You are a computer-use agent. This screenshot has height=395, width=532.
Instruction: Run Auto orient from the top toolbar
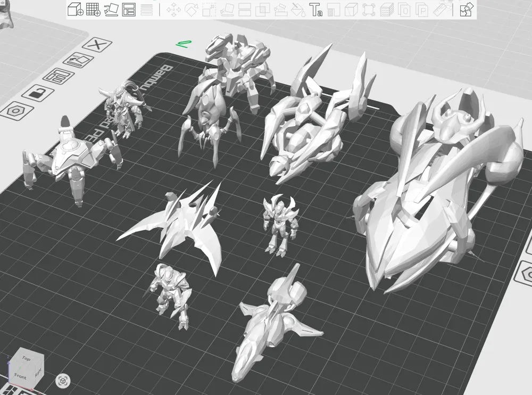coord(111,10)
